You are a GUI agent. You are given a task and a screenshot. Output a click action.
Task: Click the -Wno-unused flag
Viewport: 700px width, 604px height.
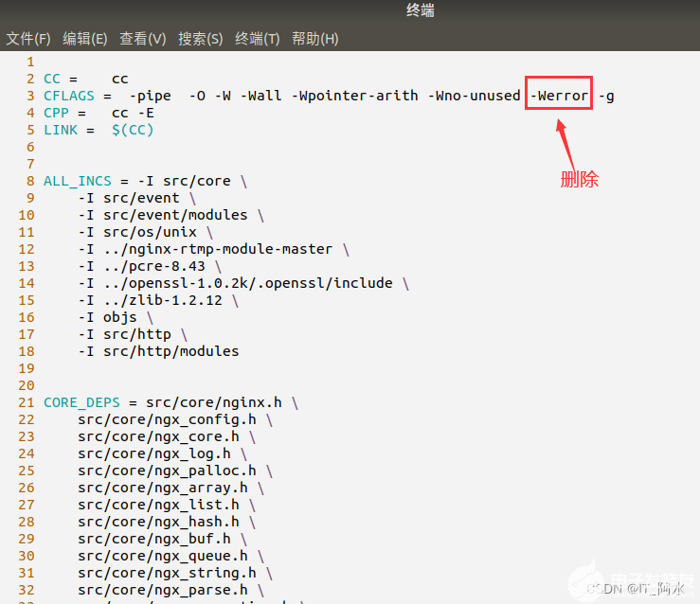point(475,96)
